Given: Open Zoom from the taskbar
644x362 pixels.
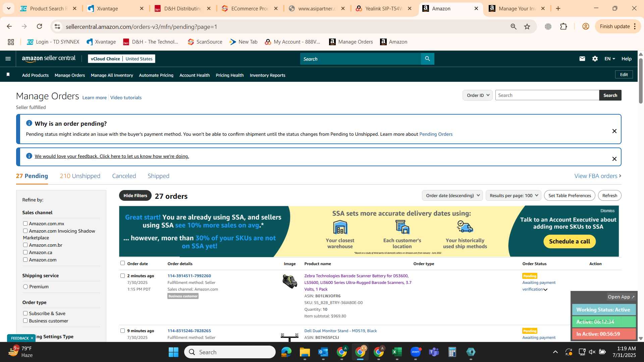Looking at the screenshot, I should coord(415,352).
